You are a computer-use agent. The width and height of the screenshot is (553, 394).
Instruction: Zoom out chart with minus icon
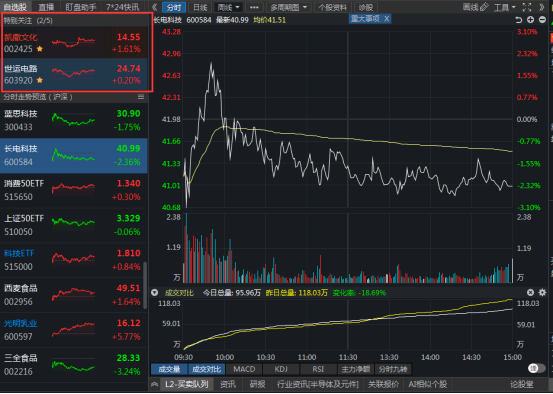tap(542, 20)
